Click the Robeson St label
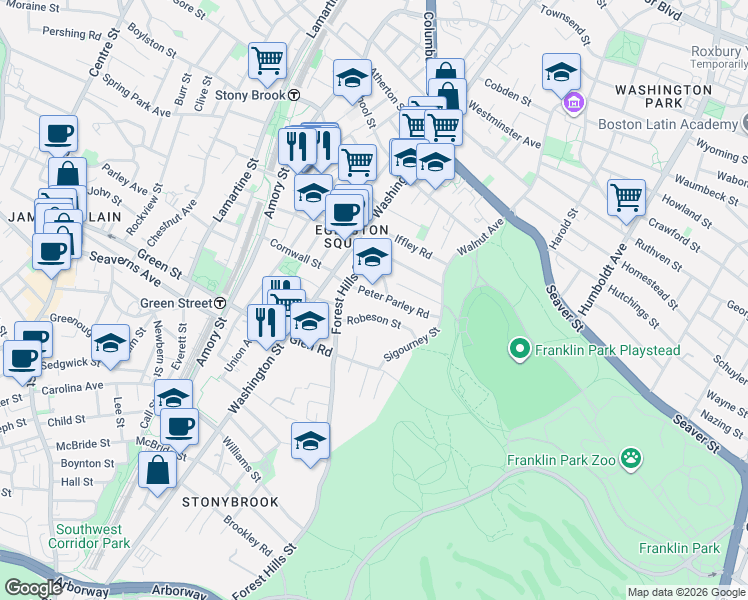748x600 pixels. pyautogui.click(x=374, y=321)
